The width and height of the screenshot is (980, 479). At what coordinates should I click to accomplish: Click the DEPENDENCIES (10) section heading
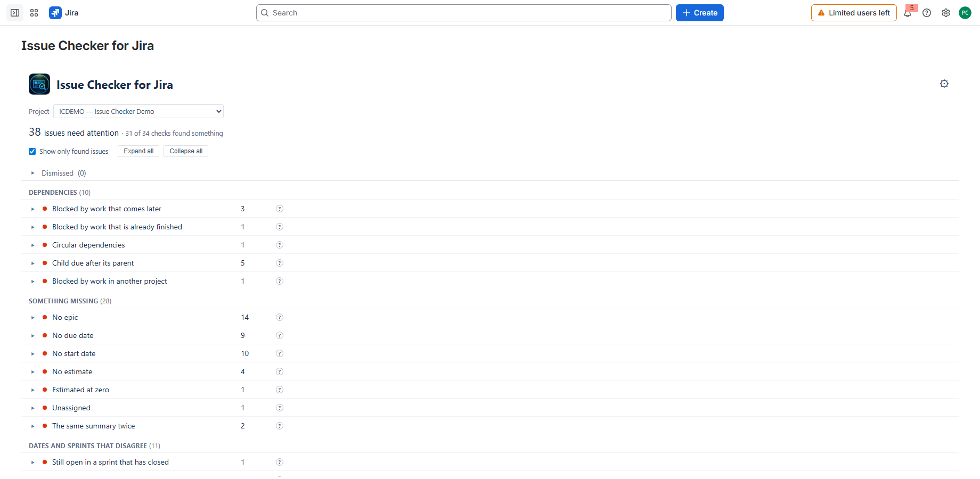click(x=60, y=192)
